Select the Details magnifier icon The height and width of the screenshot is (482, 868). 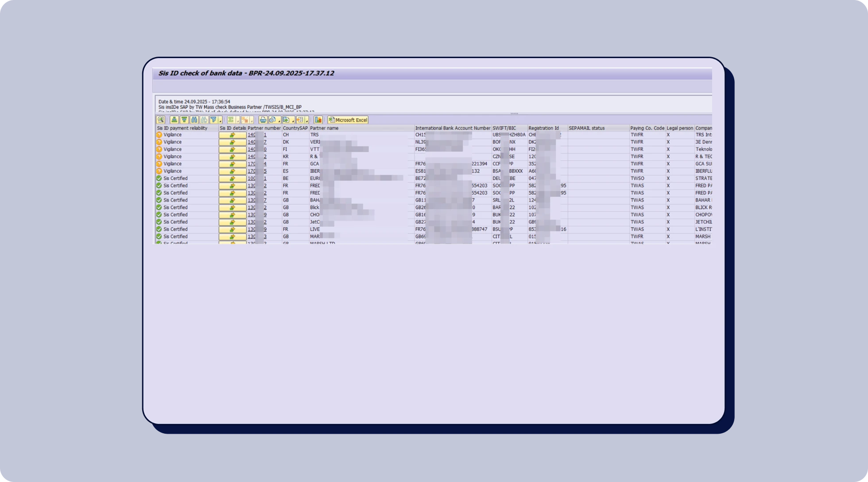pyautogui.click(x=160, y=120)
